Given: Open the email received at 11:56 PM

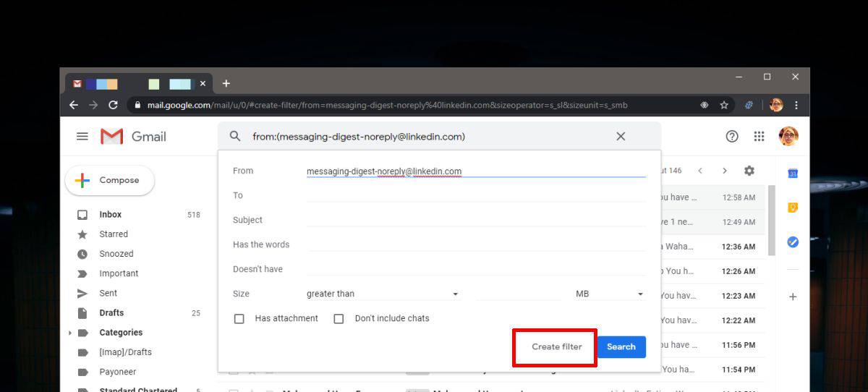Looking at the screenshot, I should (x=712, y=345).
